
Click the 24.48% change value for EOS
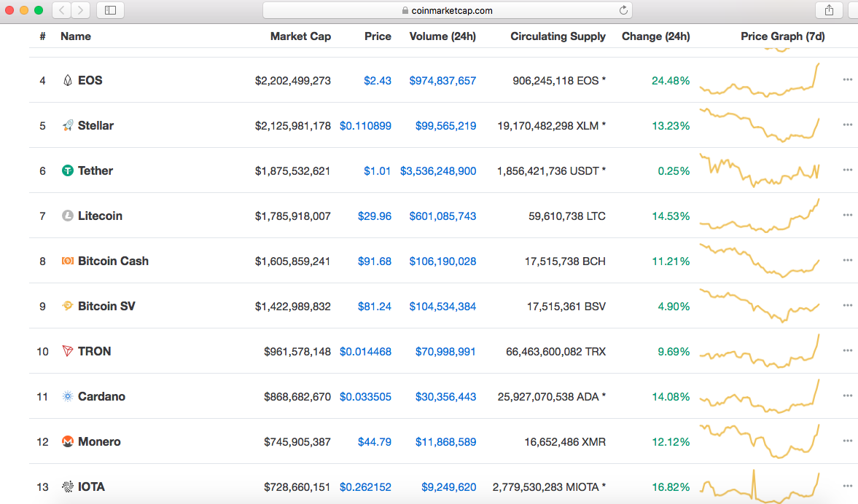pos(671,80)
